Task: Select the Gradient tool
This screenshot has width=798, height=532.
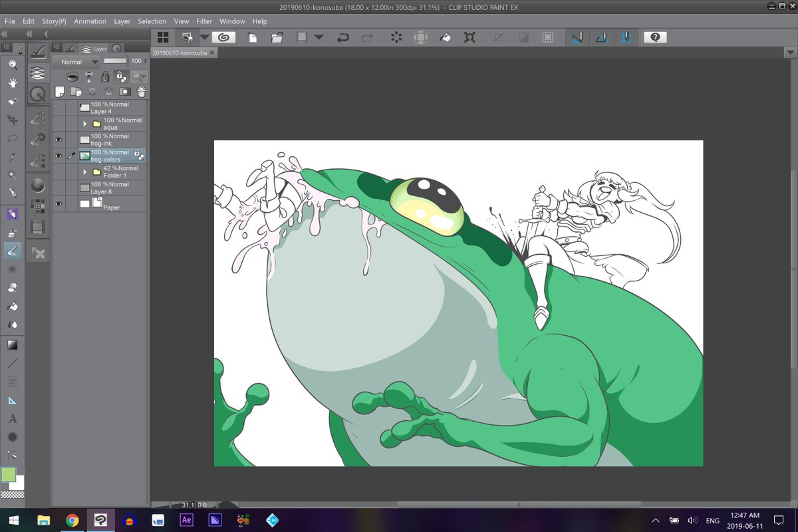Action: (x=12, y=345)
